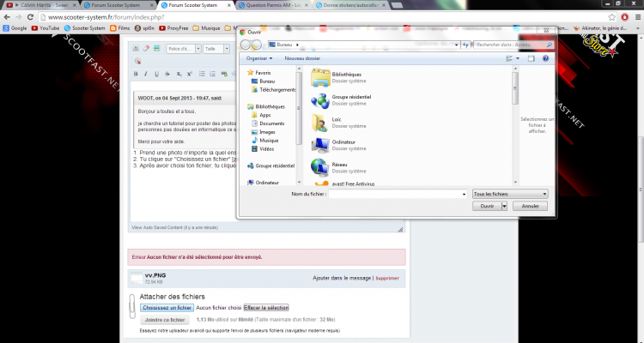Click the Supprimer link next to vv.PNG

(x=387, y=278)
